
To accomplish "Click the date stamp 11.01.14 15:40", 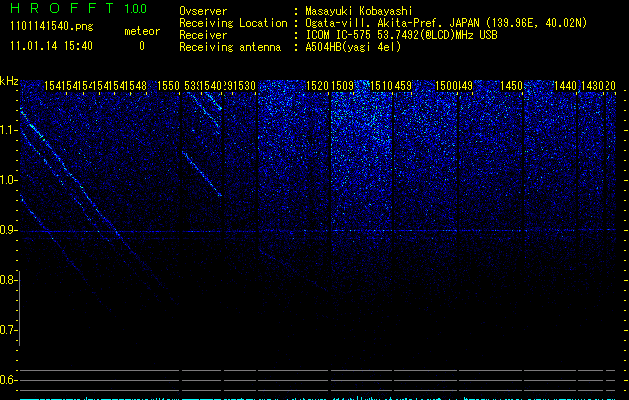I will [52, 46].
